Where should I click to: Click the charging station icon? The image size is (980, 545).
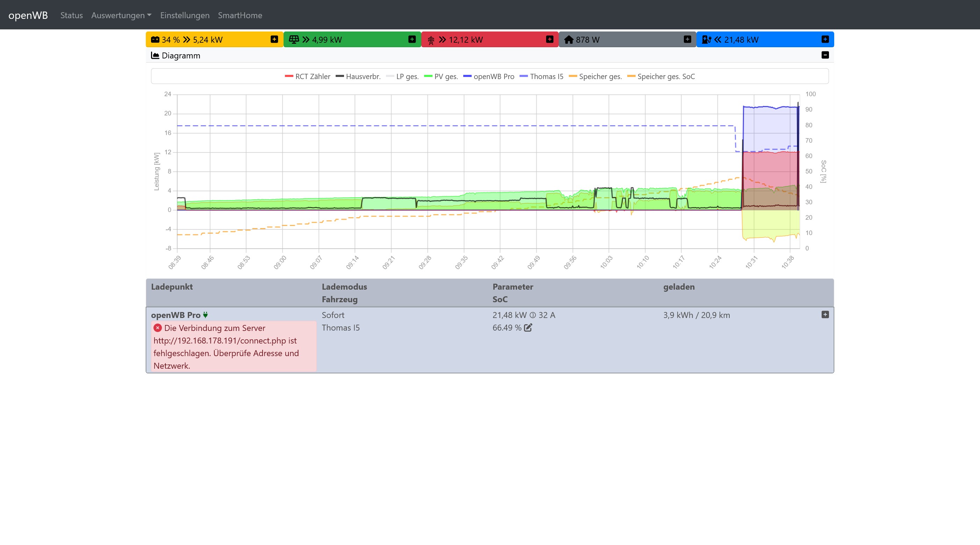707,40
